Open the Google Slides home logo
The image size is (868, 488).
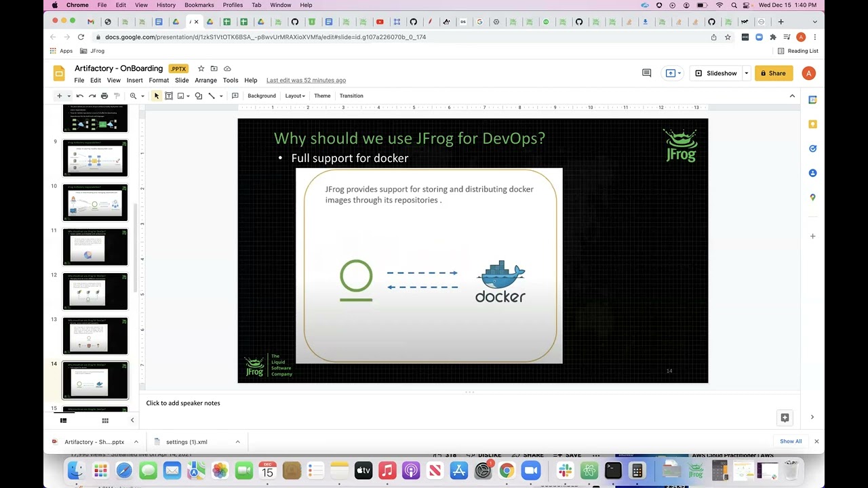click(x=59, y=73)
